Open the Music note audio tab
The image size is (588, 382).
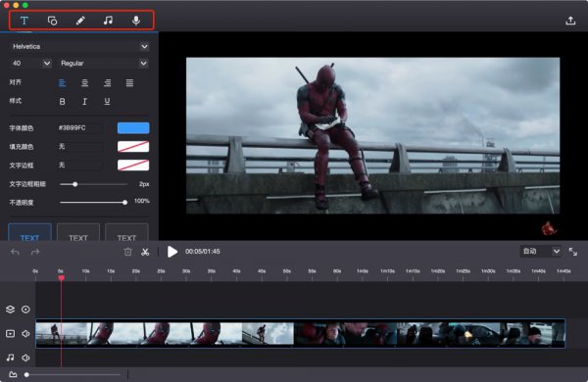(x=108, y=21)
